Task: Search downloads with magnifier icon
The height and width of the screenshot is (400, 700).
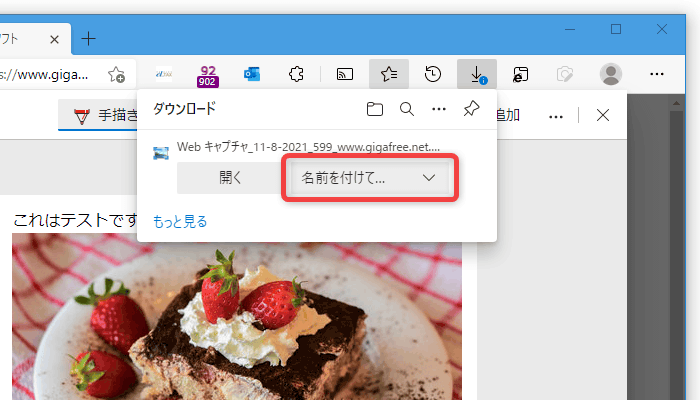Action: [x=407, y=109]
